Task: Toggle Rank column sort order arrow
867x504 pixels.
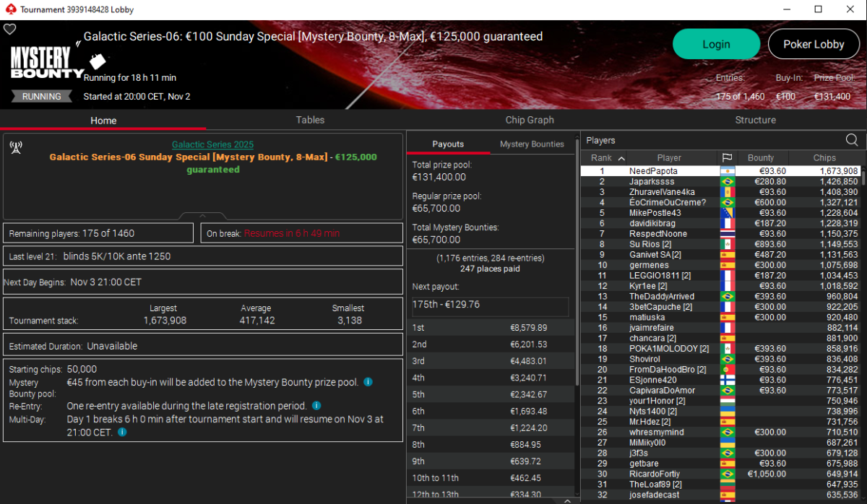Action: click(x=621, y=158)
